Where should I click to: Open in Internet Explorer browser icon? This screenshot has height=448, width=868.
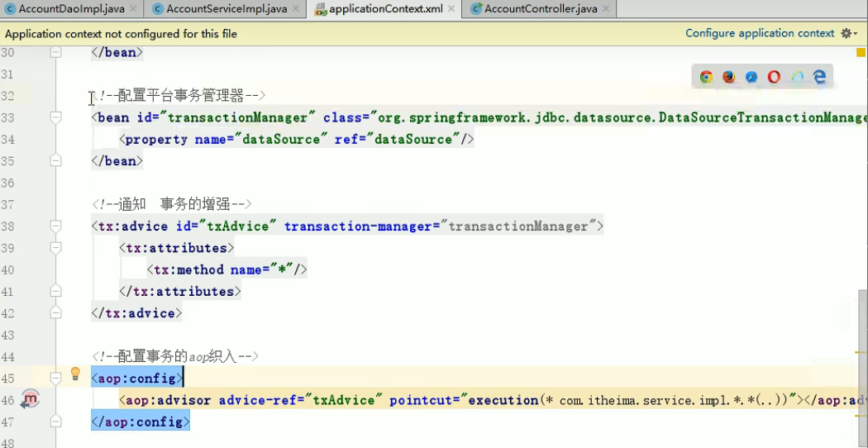(797, 77)
